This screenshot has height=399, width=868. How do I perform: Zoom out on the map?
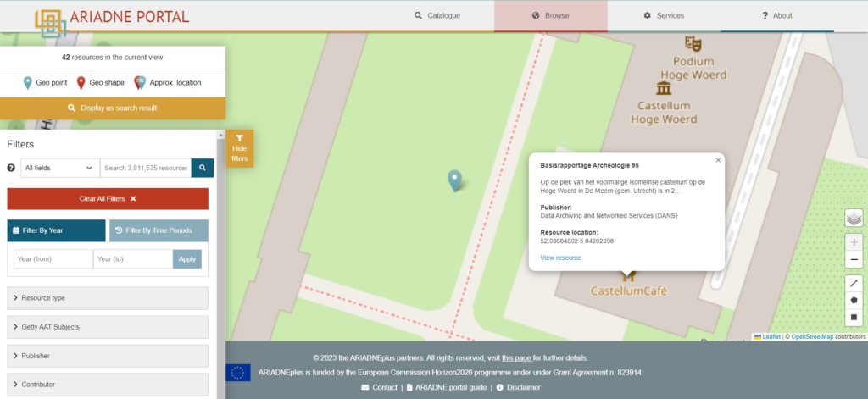click(x=854, y=260)
